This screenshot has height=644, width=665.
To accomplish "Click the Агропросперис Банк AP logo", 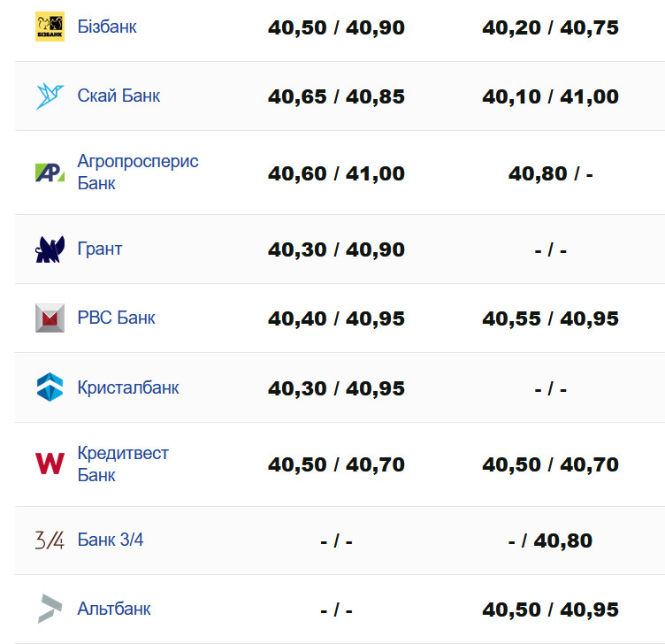I will pos(50,172).
